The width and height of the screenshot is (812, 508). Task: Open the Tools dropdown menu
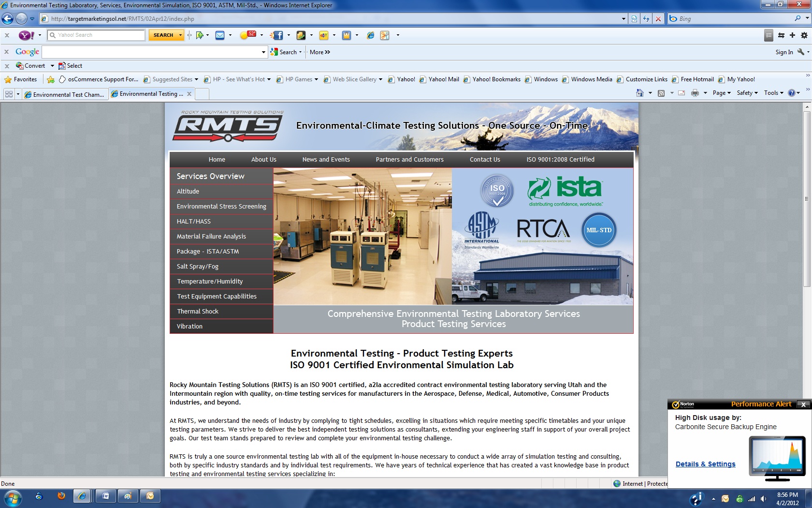coord(773,93)
